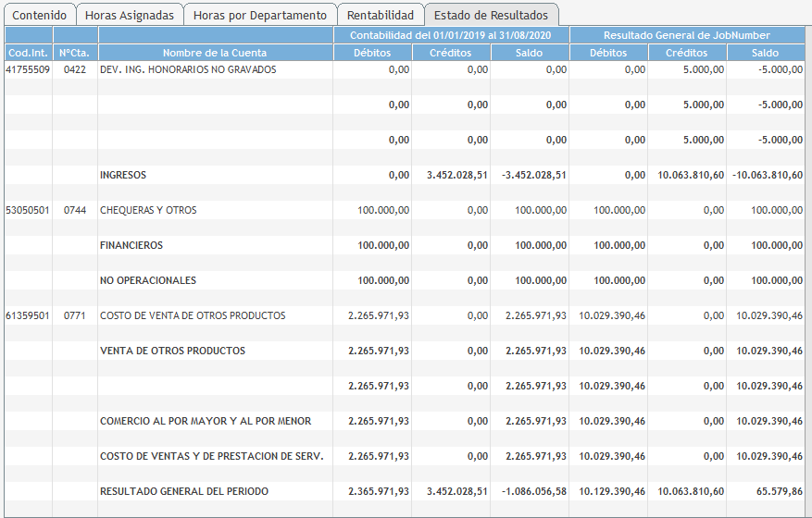This screenshot has height=518, width=812.
Task: Click the N°Cta. column header
Action: pos(75,53)
